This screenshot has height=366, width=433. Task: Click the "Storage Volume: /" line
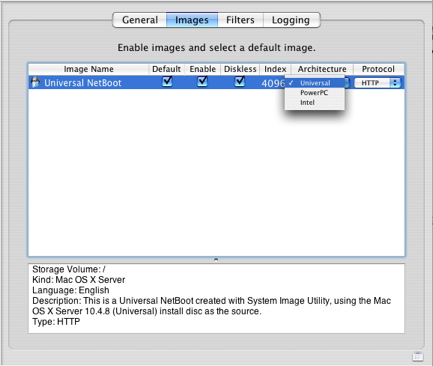(69, 269)
